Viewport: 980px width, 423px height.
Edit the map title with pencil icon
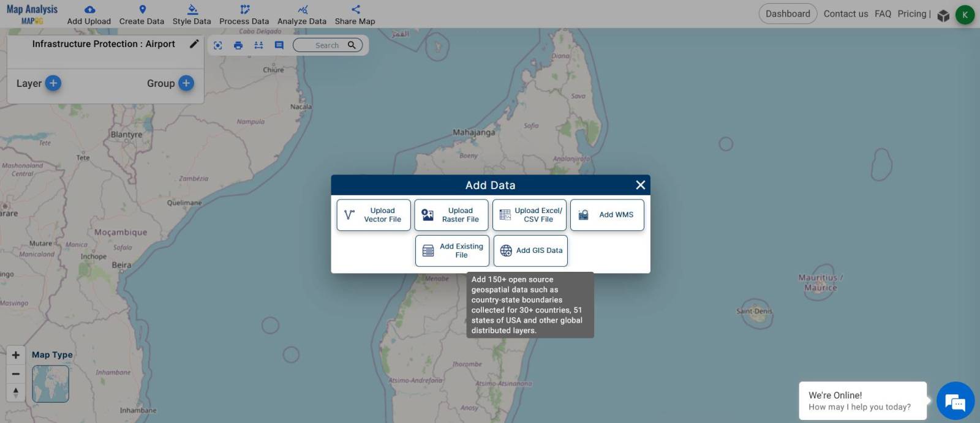coord(194,44)
